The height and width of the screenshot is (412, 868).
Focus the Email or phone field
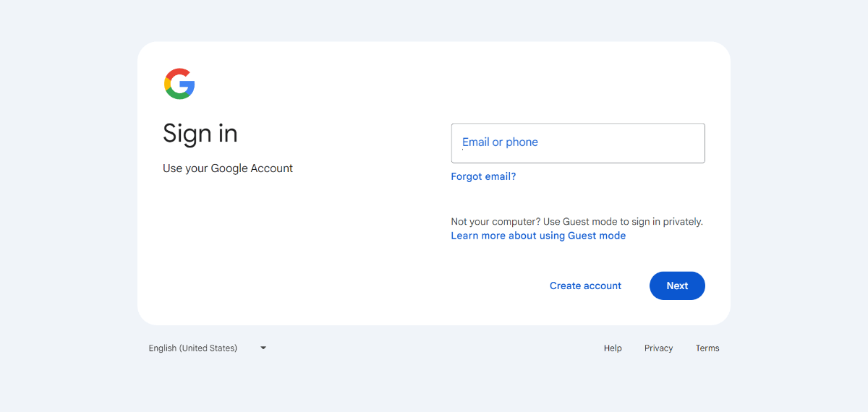point(578,143)
